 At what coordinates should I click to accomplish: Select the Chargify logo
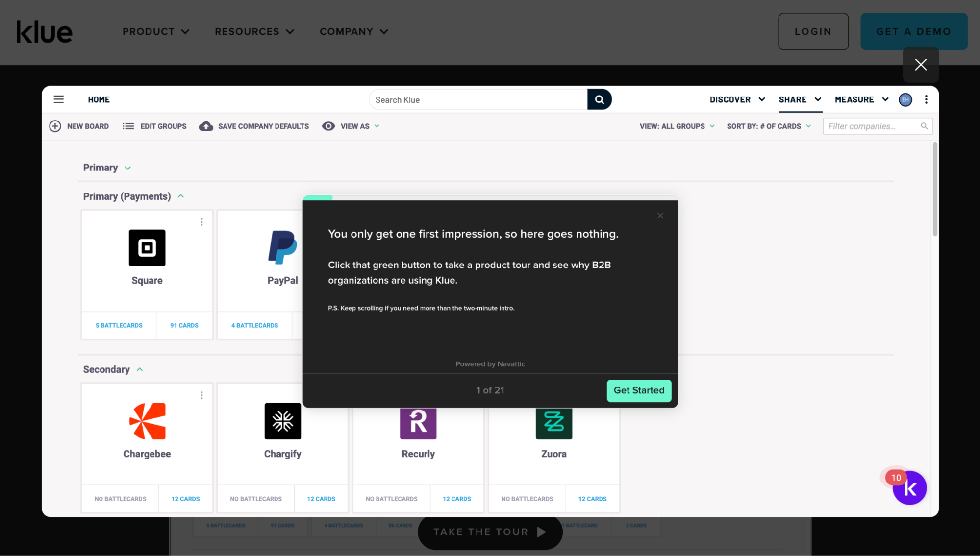tap(283, 421)
